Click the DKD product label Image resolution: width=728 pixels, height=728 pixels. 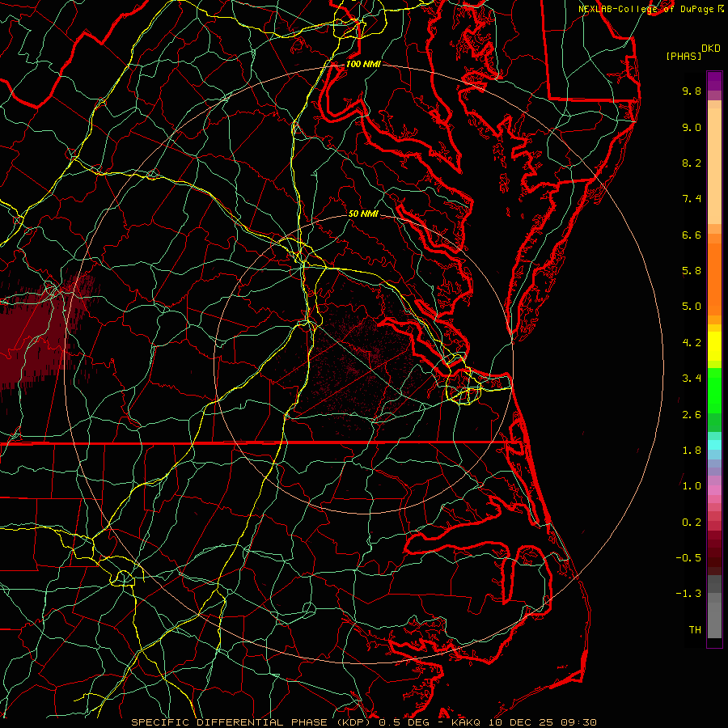(x=711, y=49)
